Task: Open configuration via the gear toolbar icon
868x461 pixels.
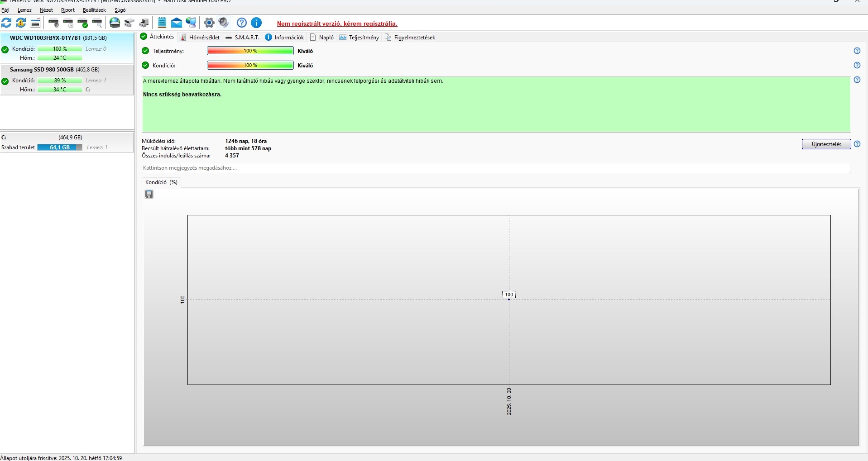Action: point(209,23)
